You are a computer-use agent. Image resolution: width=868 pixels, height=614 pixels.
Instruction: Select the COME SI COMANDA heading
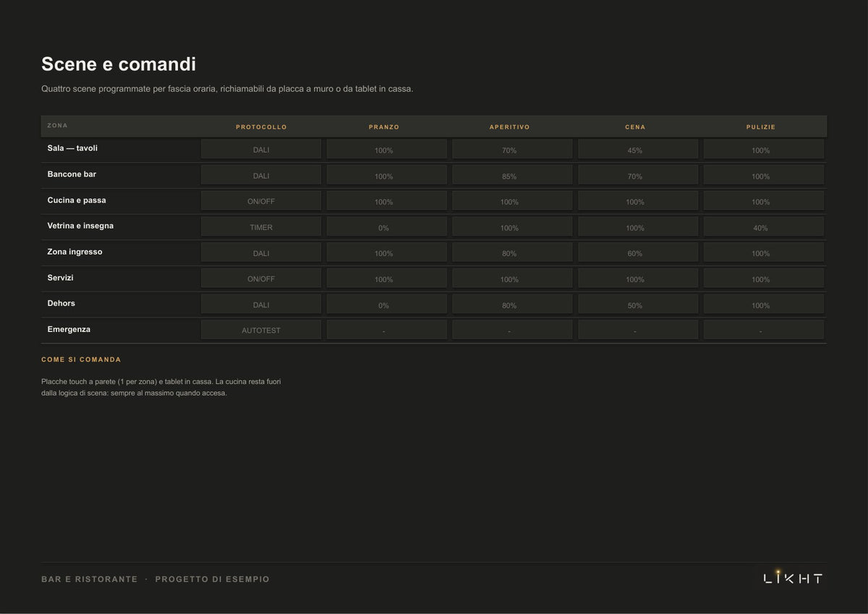[x=81, y=359]
